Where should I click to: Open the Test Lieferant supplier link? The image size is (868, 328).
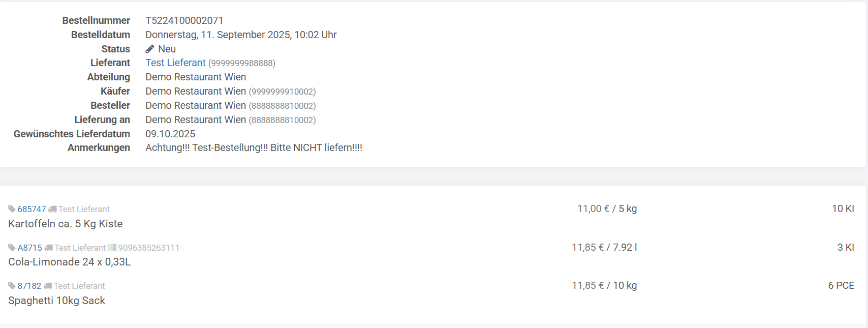(x=175, y=63)
